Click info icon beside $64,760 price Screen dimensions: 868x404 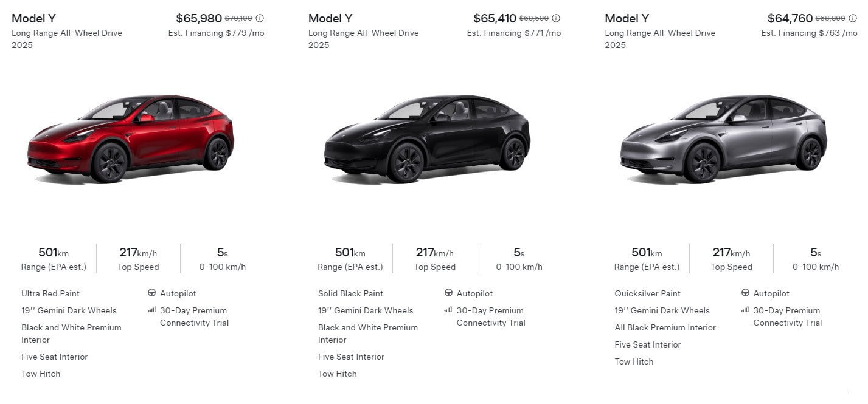tap(853, 18)
